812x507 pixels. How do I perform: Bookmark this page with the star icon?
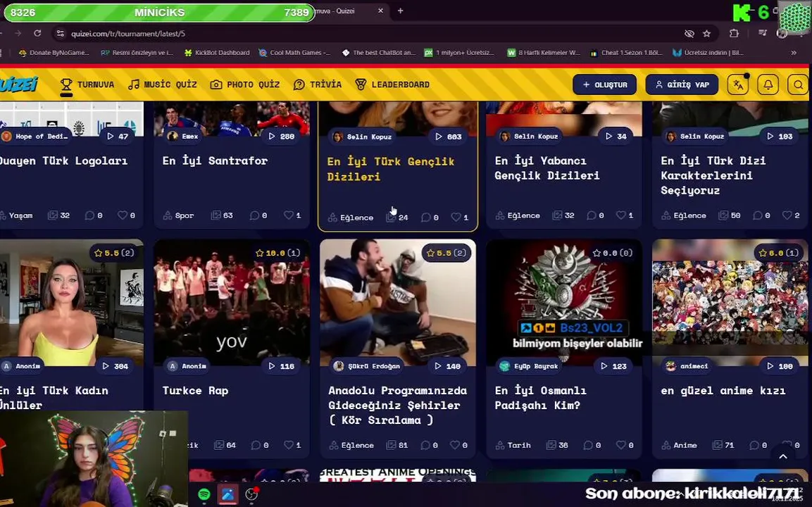[707, 34]
